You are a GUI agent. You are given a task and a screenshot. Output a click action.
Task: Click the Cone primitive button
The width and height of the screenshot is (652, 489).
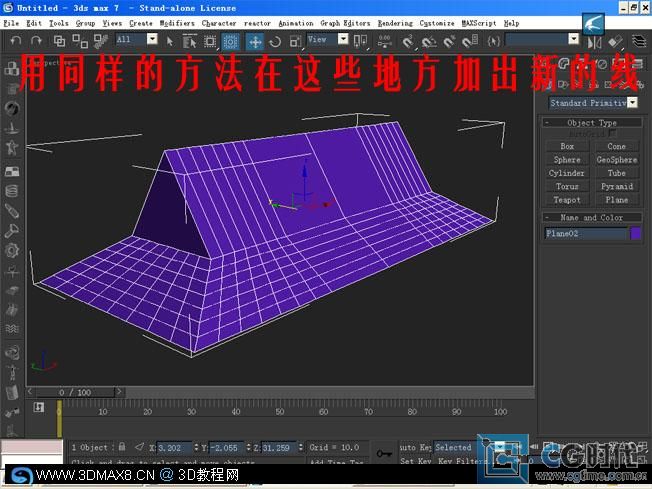tap(616, 146)
